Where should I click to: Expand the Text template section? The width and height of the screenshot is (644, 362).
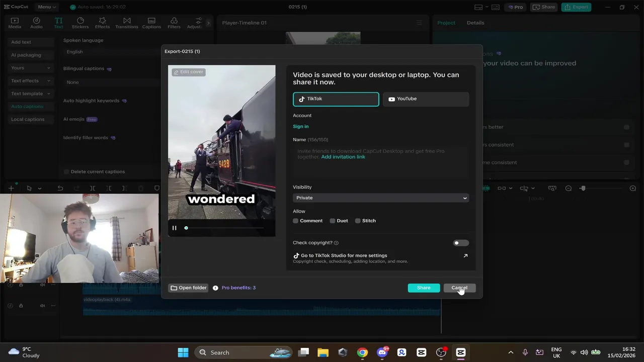click(31, 94)
